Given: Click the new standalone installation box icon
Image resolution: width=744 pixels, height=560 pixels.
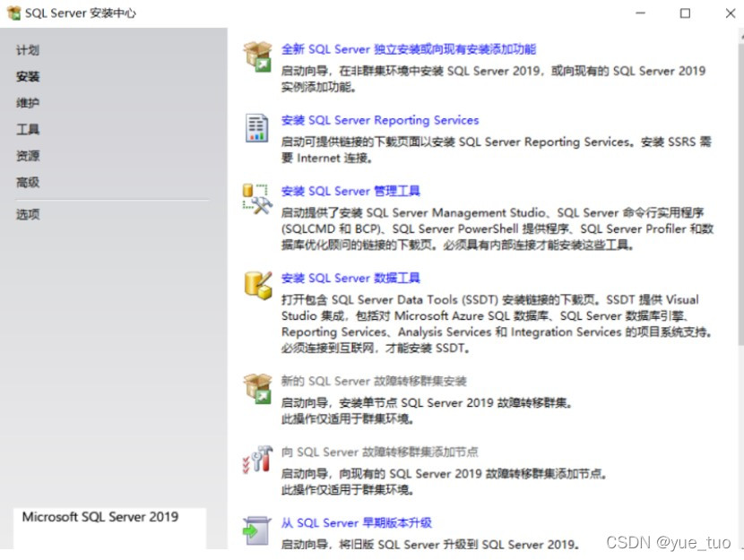Looking at the screenshot, I should (x=257, y=56).
